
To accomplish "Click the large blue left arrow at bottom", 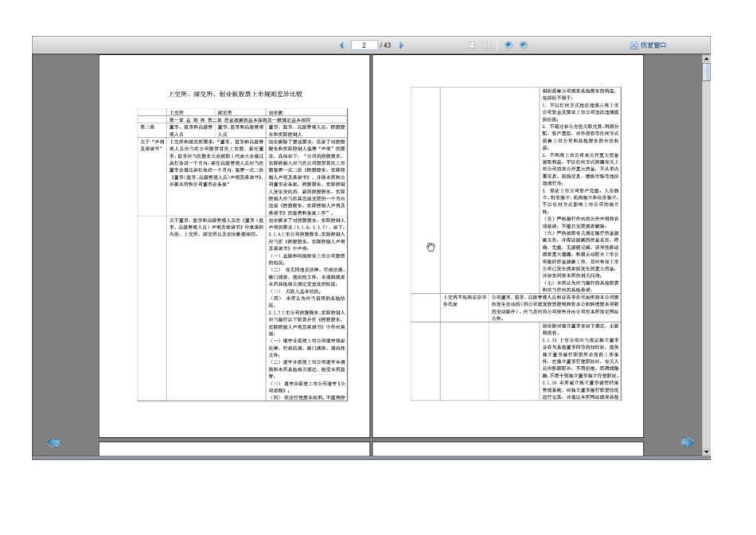I will click(54, 443).
